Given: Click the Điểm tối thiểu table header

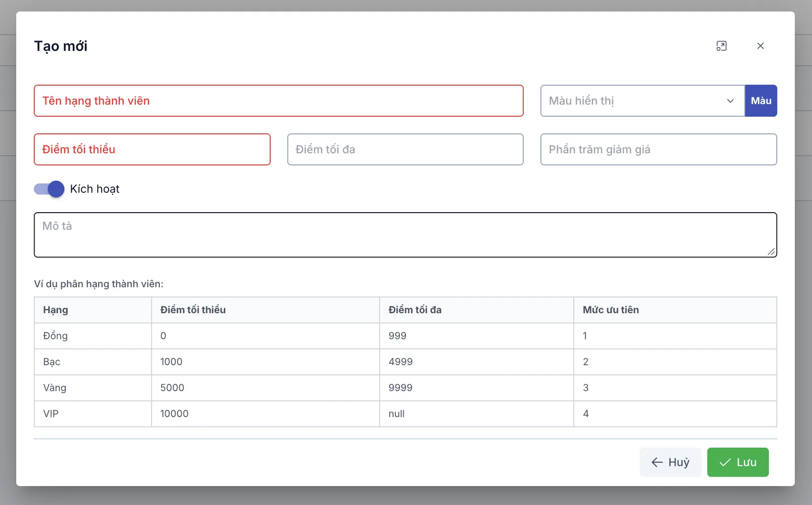Looking at the screenshot, I should (x=265, y=310).
